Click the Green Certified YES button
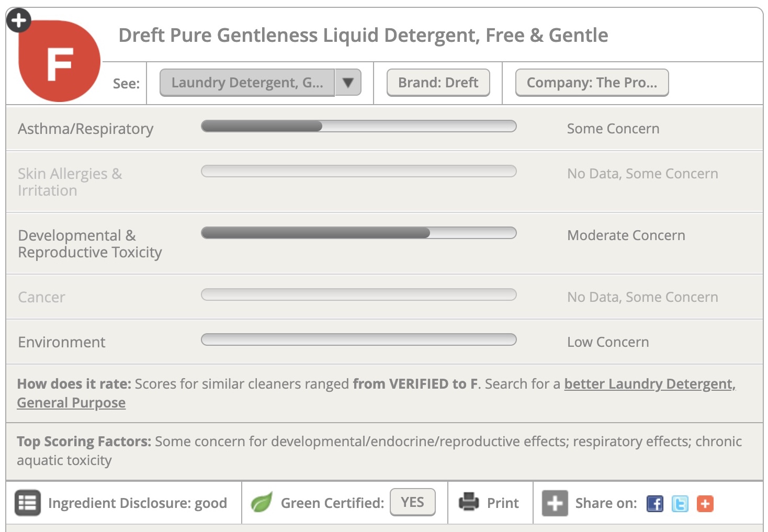 (x=412, y=502)
